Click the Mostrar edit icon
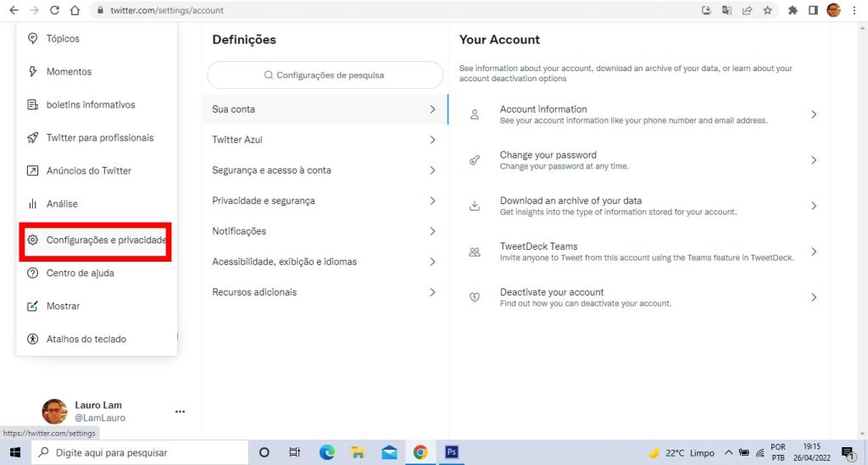The width and height of the screenshot is (868, 465). tap(33, 306)
